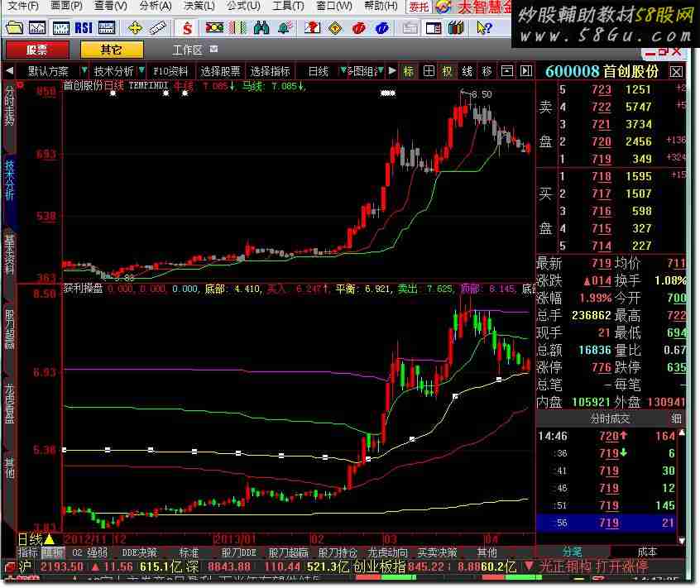Click the red-green vertical bars toolbar icon
Screen dimensions: 700x588
238,29
